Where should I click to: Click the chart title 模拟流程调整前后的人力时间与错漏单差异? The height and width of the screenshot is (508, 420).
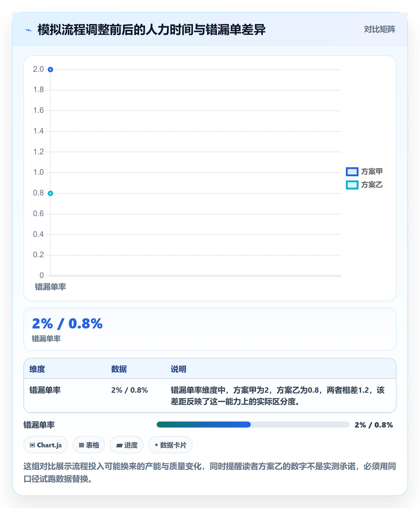tap(151, 30)
